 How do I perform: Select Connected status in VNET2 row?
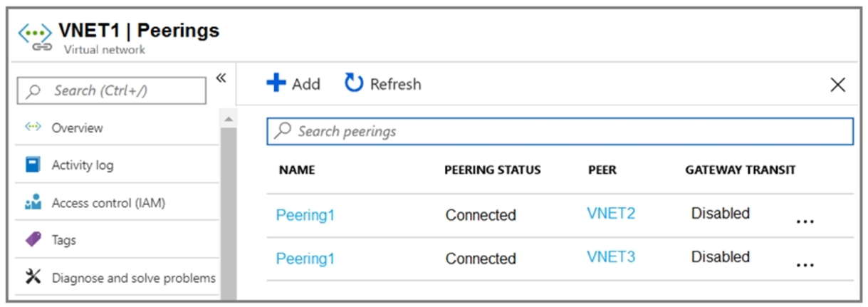(481, 215)
